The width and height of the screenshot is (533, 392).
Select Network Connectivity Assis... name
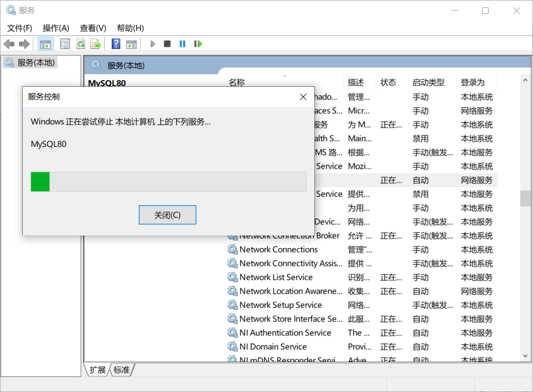click(291, 263)
